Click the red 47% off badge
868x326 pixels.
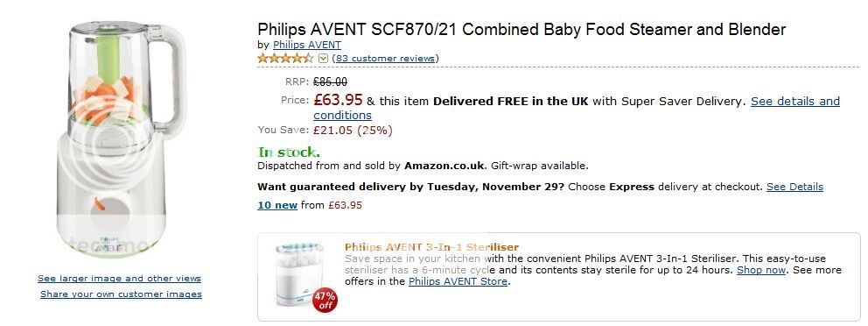point(325,300)
